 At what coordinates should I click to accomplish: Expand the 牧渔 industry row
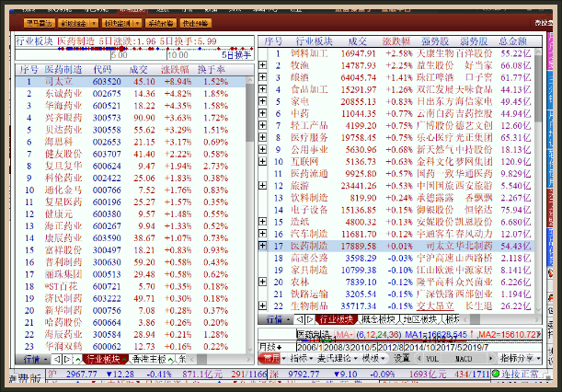coord(263,65)
